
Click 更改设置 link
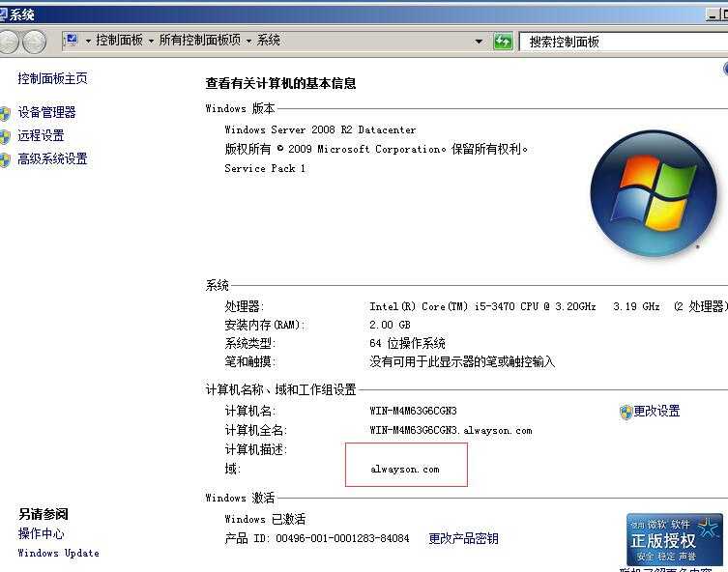tap(656, 411)
